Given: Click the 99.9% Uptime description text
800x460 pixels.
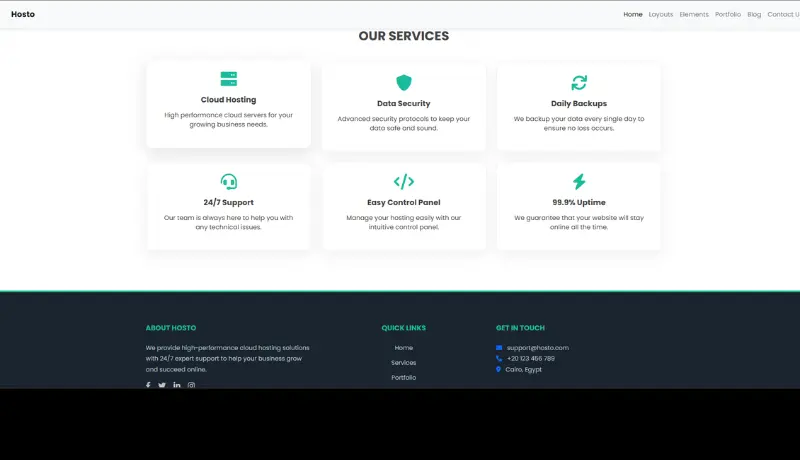Looking at the screenshot, I should pyautogui.click(x=579, y=222).
